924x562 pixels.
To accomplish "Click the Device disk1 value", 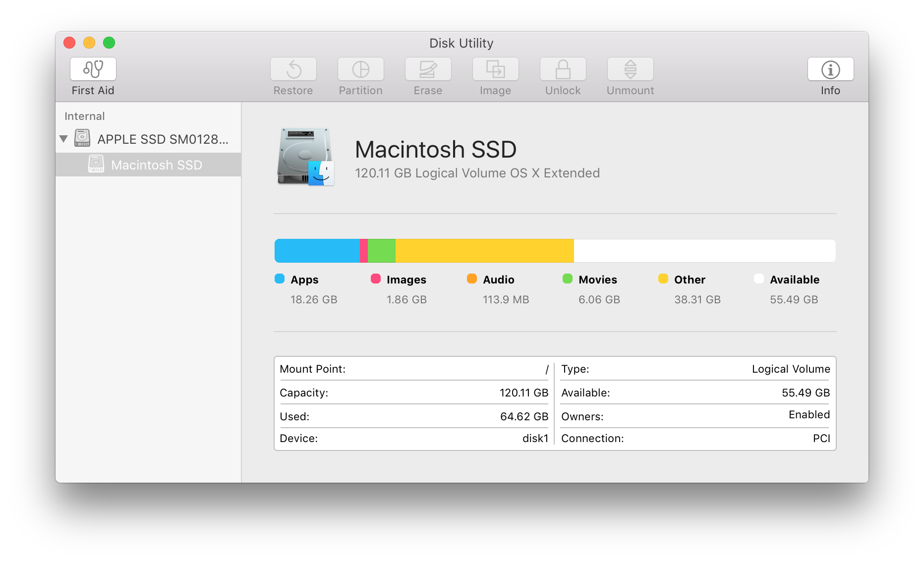I will 535,439.
